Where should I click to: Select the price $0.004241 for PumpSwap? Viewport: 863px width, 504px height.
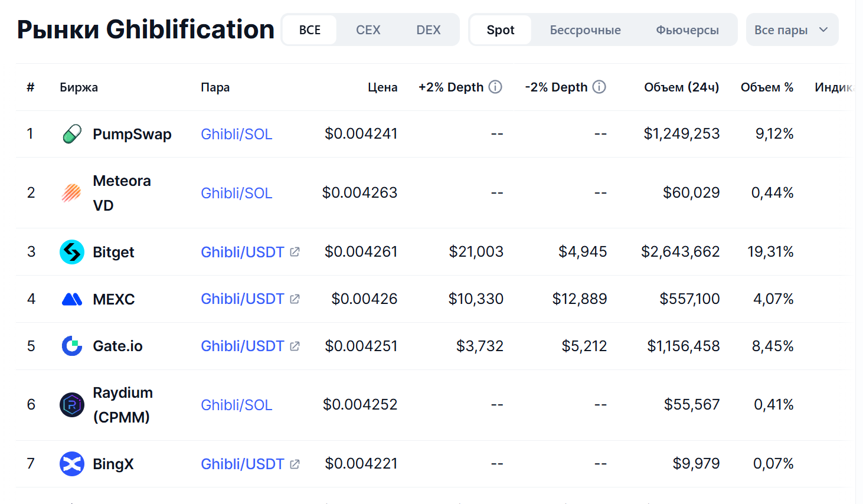361,134
